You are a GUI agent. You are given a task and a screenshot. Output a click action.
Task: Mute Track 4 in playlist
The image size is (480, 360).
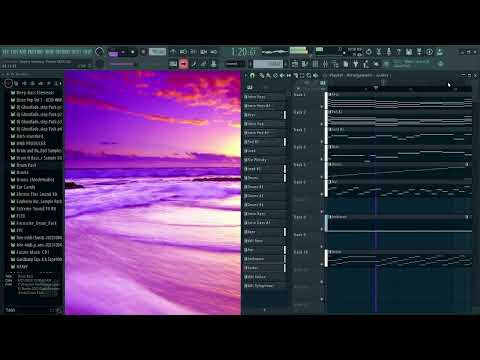pyautogui.click(x=322, y=159)
